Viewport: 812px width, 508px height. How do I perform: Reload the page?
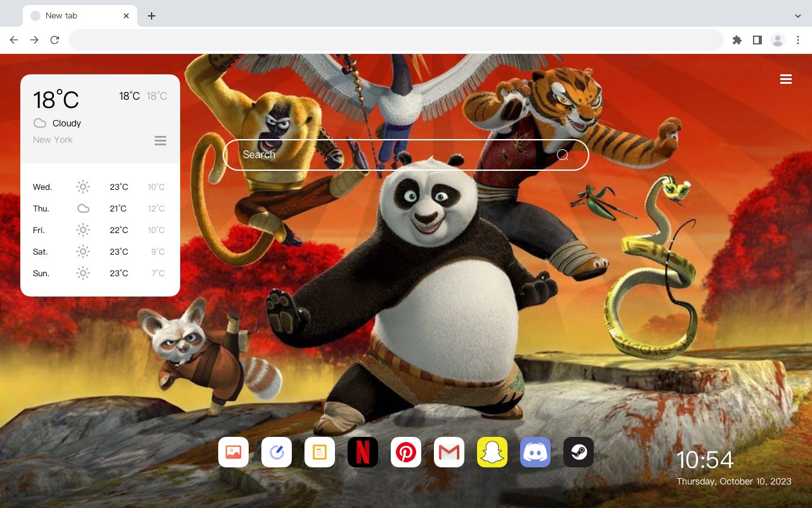55,40
